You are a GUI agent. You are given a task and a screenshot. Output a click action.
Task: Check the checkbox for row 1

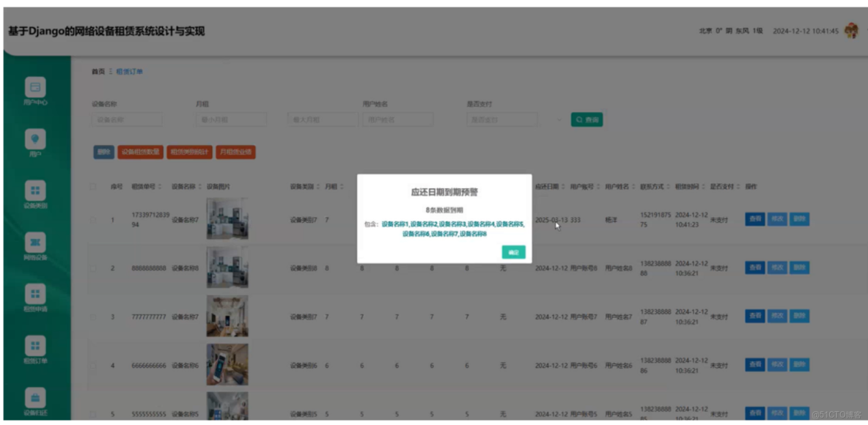(x=91, y=221)
